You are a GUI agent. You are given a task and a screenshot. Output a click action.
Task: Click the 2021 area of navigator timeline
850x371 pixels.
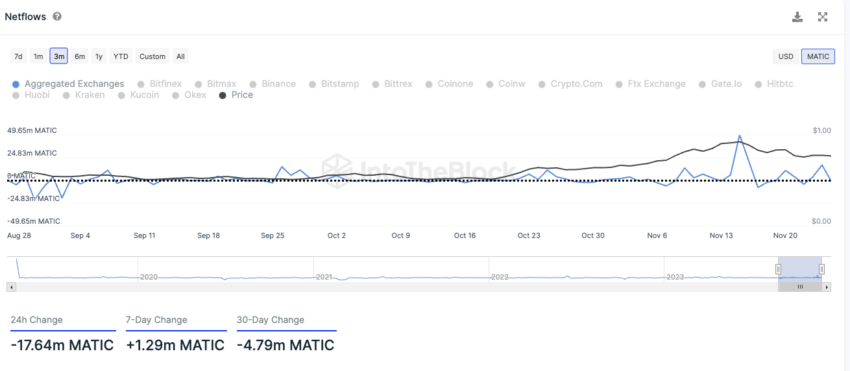pos(324,277)
